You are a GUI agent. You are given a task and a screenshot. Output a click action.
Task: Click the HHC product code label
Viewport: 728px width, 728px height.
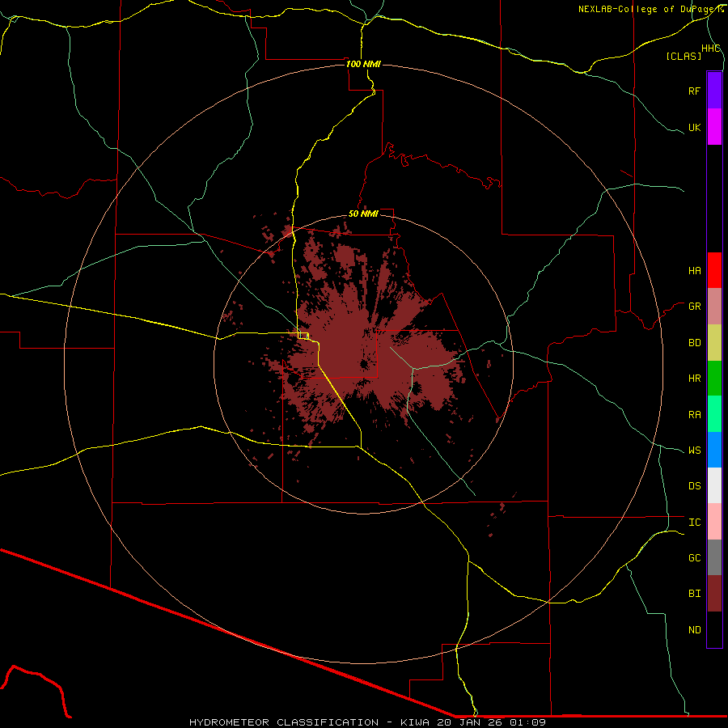[x=710, y=49]
